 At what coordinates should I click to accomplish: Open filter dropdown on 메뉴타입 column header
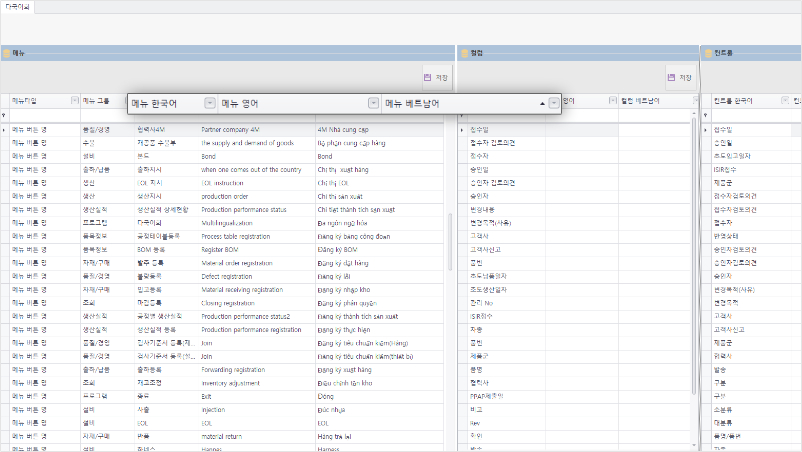click(75, 100)
